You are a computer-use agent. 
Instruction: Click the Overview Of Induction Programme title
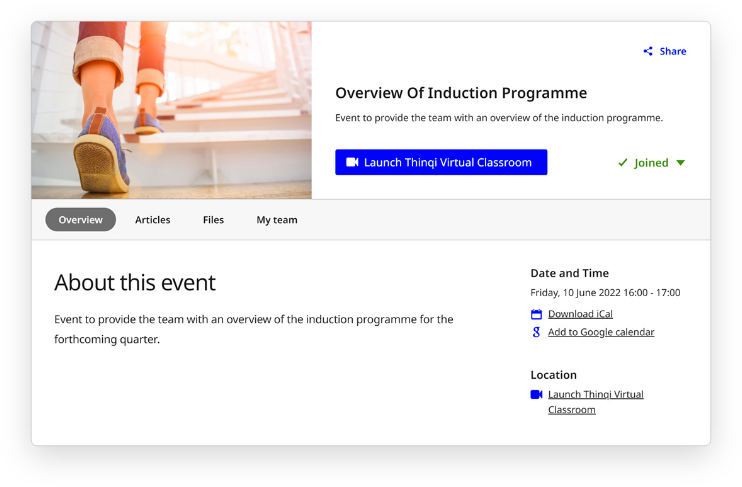tap(461, 93)
